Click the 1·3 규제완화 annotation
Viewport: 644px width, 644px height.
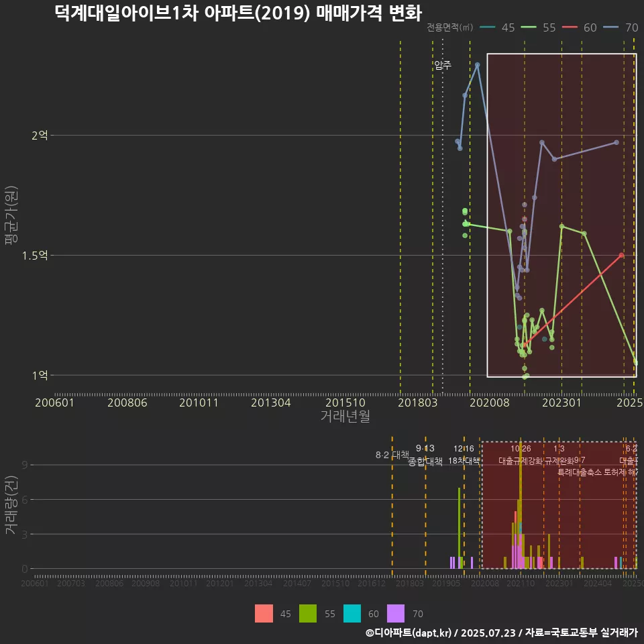click(x=559, y=455)
